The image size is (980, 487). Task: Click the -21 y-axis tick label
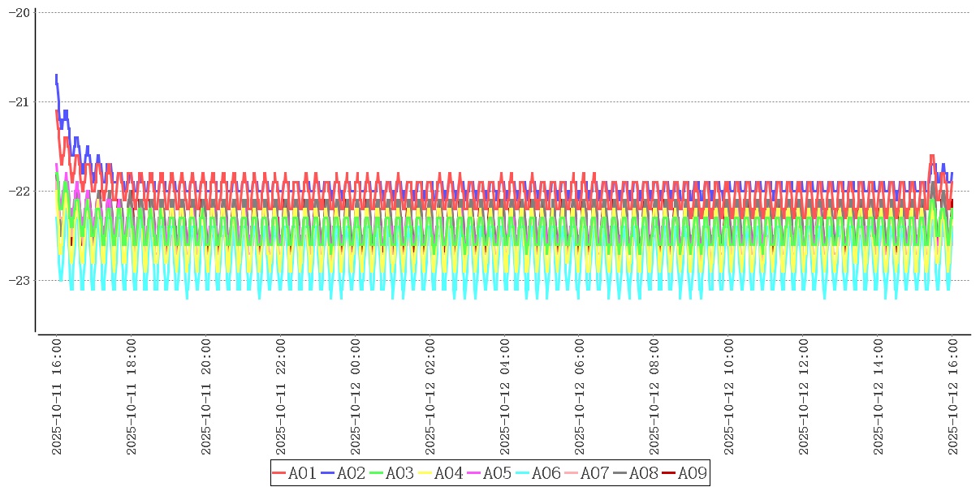[18, 101]
